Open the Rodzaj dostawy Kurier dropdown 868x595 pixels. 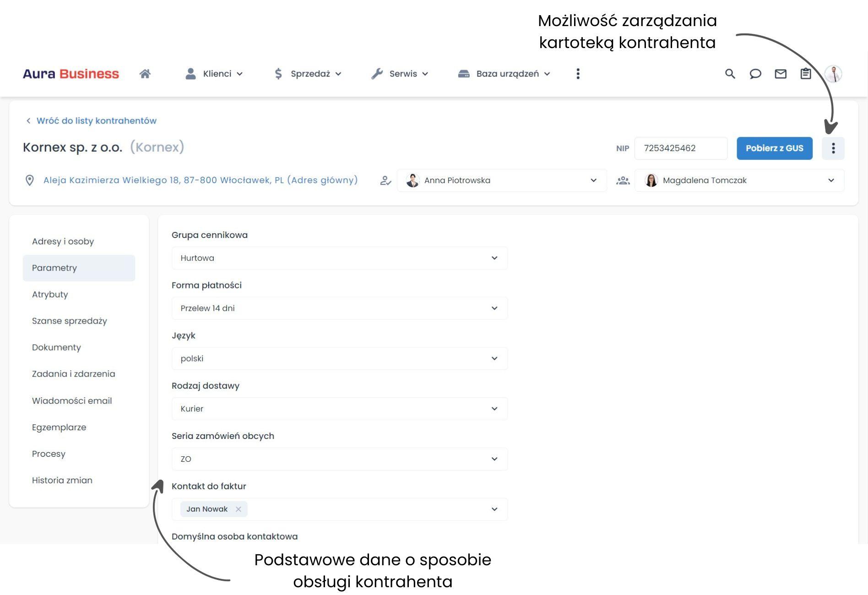click(x=339, y=409)
